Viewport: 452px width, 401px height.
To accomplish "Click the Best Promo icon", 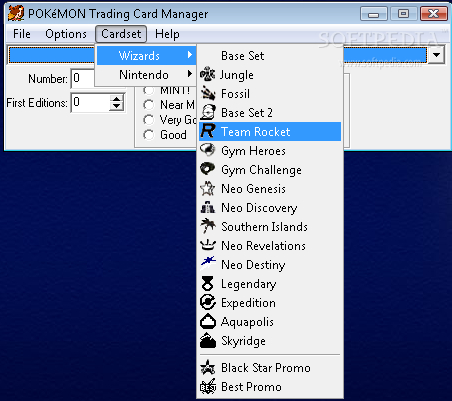I will click(208, 387).
